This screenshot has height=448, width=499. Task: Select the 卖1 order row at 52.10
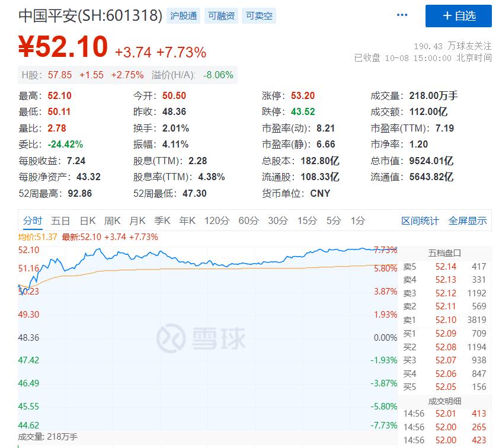point(444,320)
